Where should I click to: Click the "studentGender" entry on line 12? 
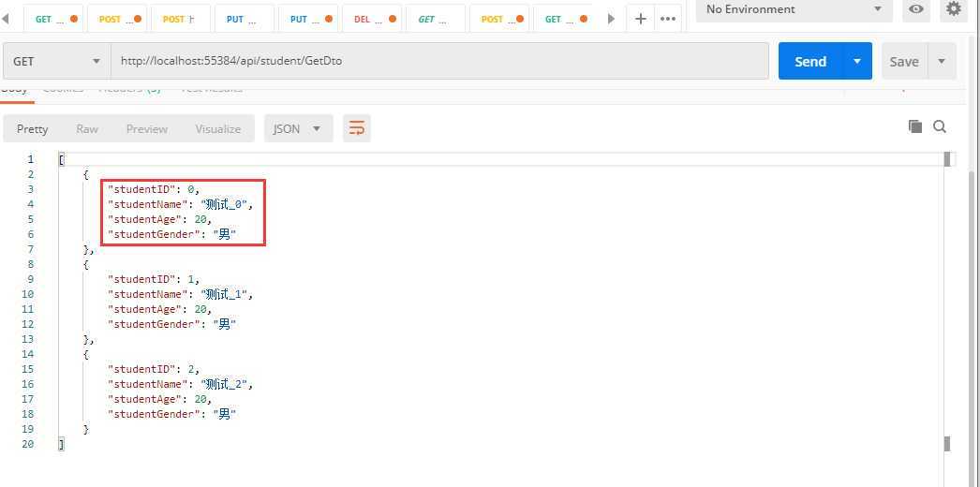(172, 324)
